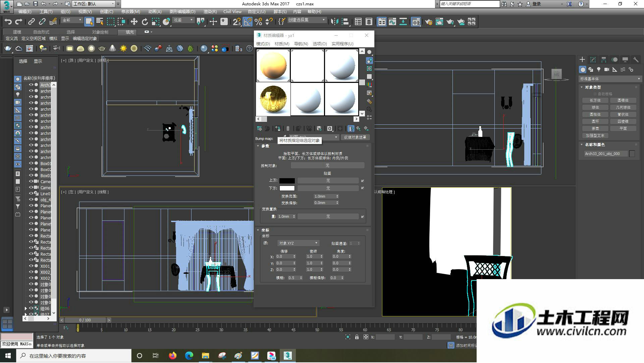Toggle the 变换置换 map checkbox
This screenshot has height=363, width=644.
coord(362,217)
